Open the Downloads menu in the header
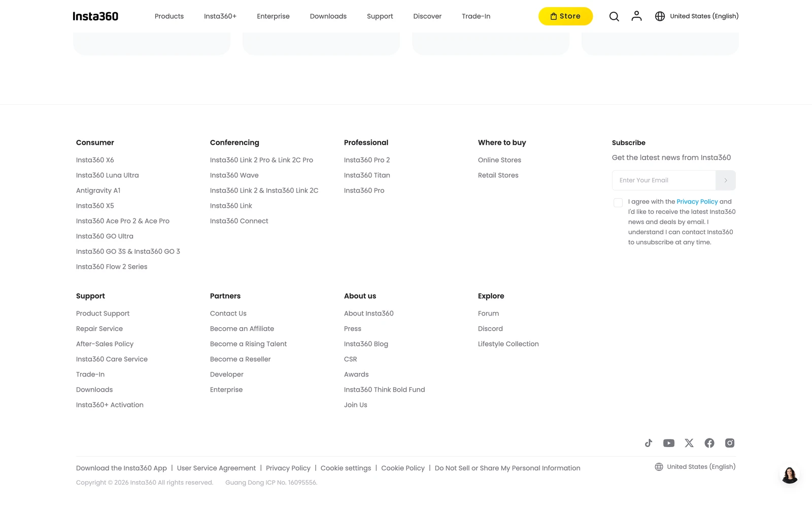Viewport: 812px width, 508px height. (x=328, y=16)
